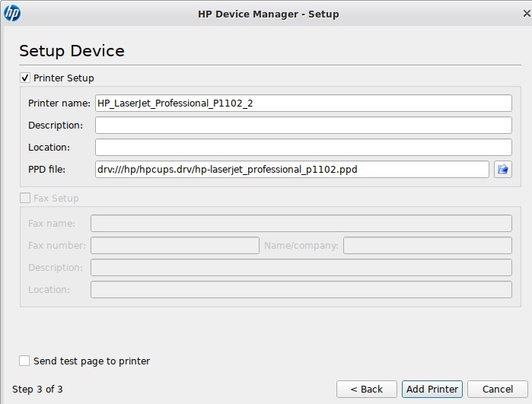
Task: Click the Fax number field
Action: (x=175, y=245)
